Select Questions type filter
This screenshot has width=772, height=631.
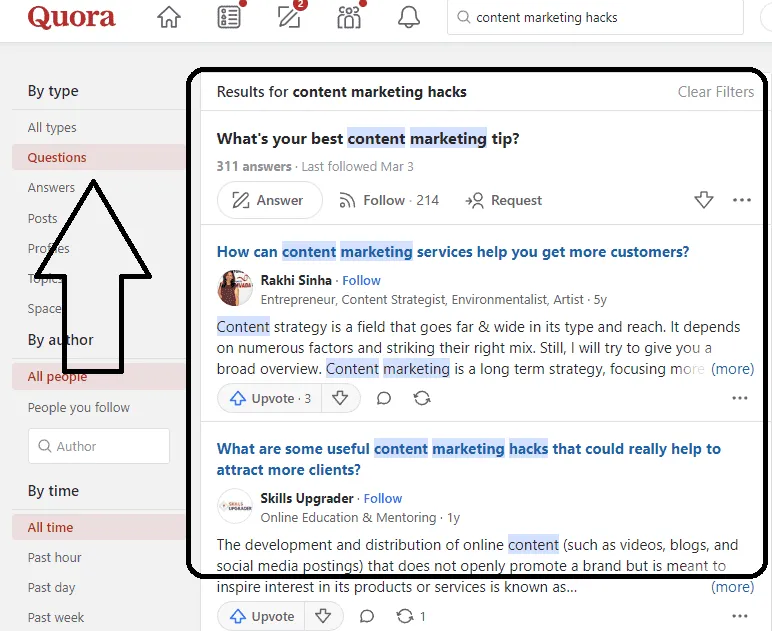(x=98, y=158)
